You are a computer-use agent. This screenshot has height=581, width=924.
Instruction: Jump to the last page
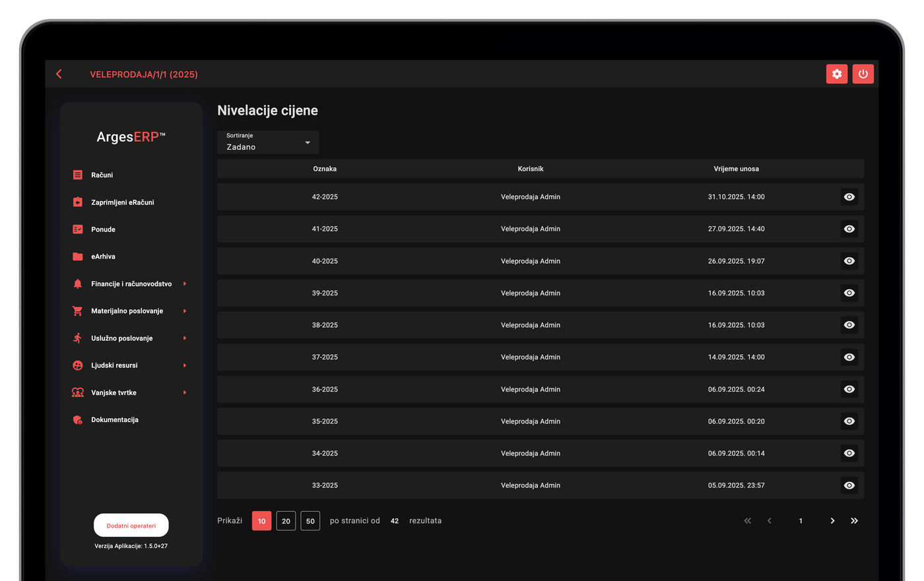click(x=854, y=521)
